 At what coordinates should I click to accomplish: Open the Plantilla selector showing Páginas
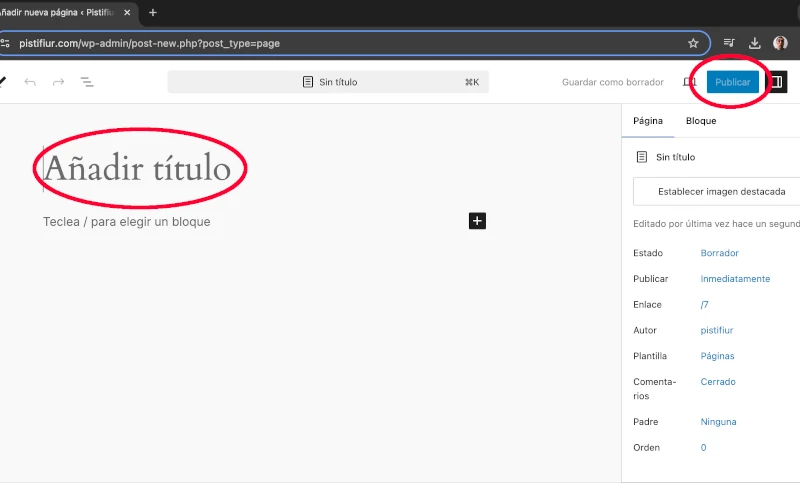(717, 356)
